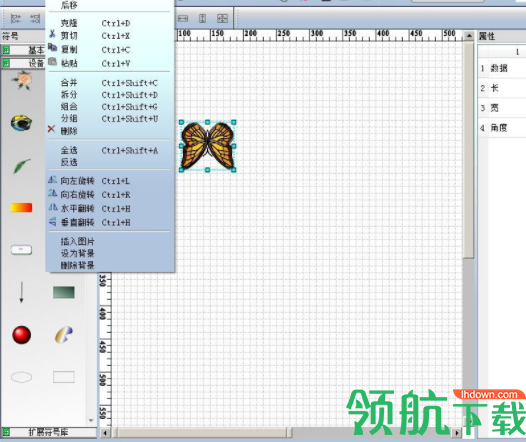This screenshot has width=526, height=442.
Task: Click the horizontal flip icon beside 水平翻转
Action: click(x=52, y=207)
